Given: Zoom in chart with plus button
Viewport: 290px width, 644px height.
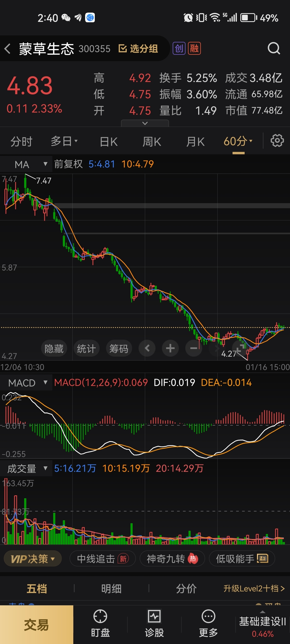Looking at the screenshot, I should tap(170, 348).
